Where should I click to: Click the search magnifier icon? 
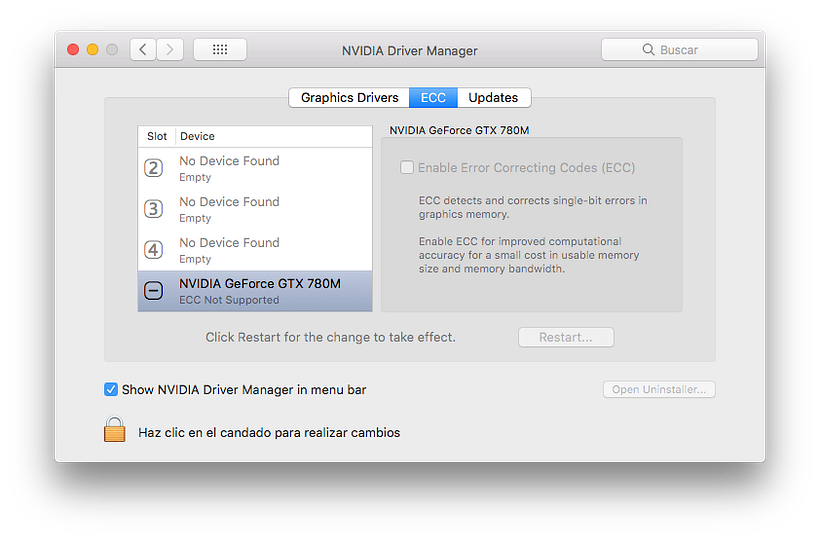tap(648, 50)
